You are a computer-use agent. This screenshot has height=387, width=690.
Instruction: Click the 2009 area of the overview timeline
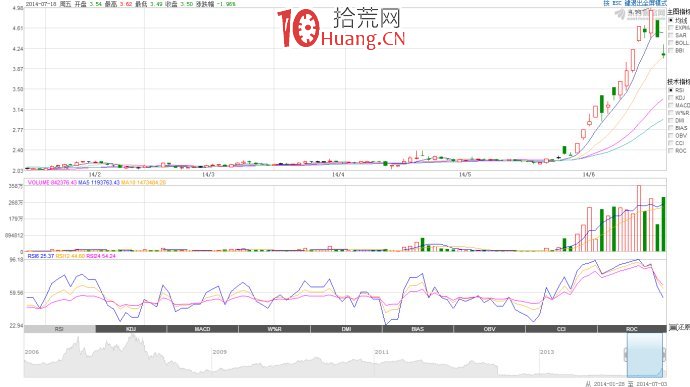coord(220,352)
